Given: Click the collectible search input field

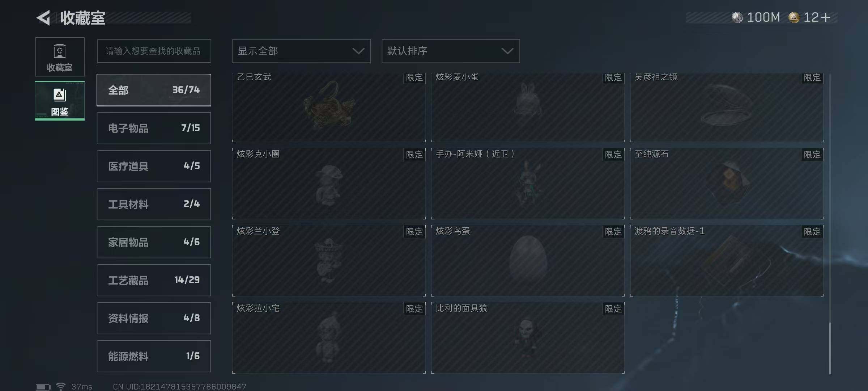Looking at the screenshot, I should click(154, 51).
